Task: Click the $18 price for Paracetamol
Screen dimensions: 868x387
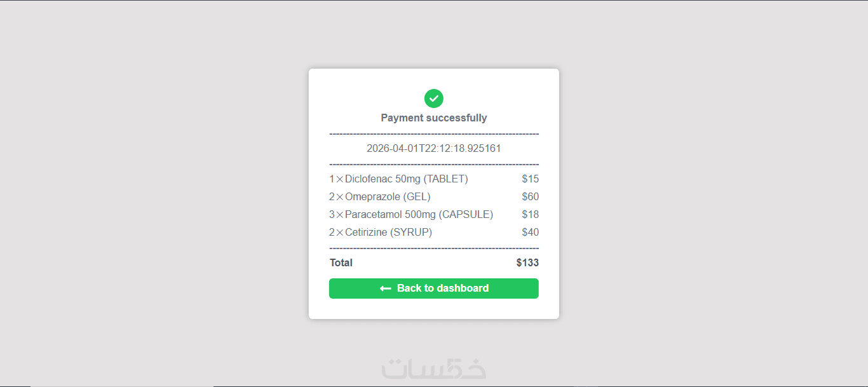Action: click(x=530, y=215)
